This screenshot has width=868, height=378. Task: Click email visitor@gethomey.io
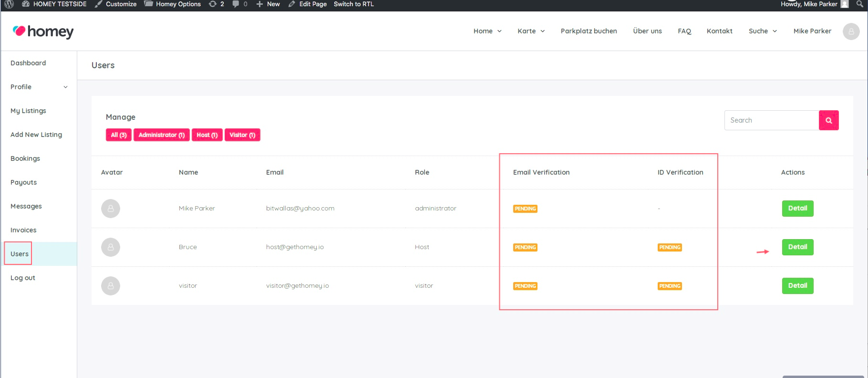298,286
